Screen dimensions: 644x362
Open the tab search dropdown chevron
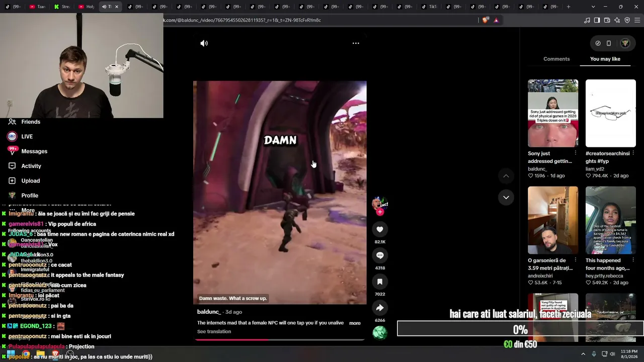[593, 7]
